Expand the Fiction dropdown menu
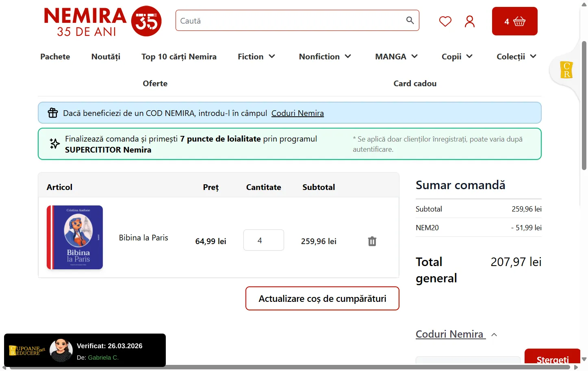Image resolution: width=588 pixels, height=371 pixels. [256, 57]
